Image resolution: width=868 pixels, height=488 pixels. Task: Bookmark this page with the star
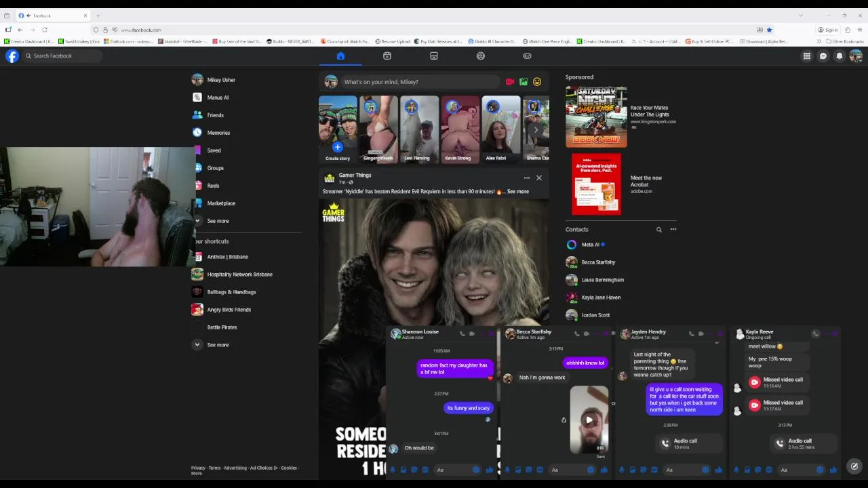769,30
